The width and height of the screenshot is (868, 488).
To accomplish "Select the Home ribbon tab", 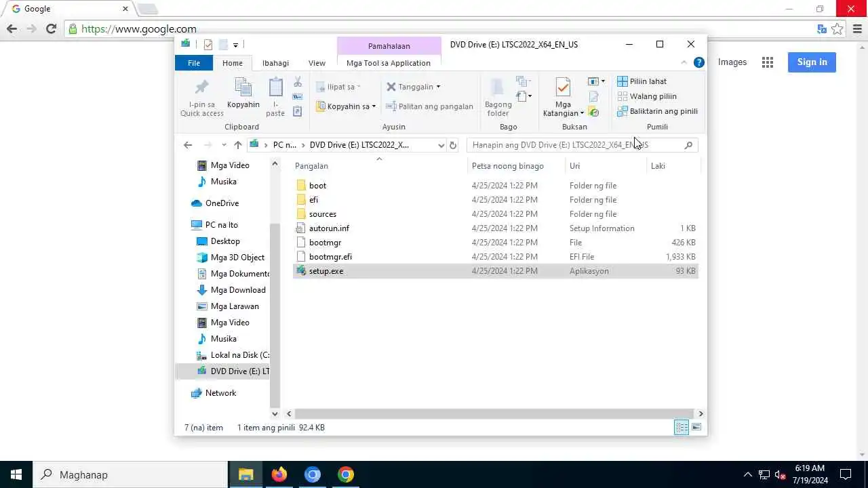I will tap(233, 63).
